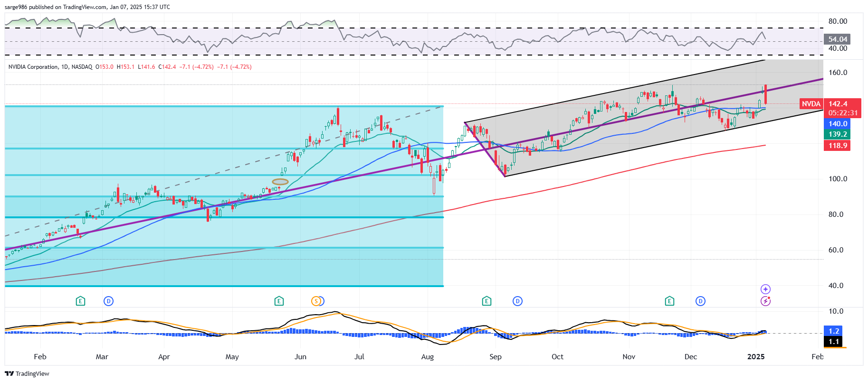Screen dimensions: 868x382
Task: Click the green 139.2 price label
Action: pyautogui.click(x=838, y=134)
